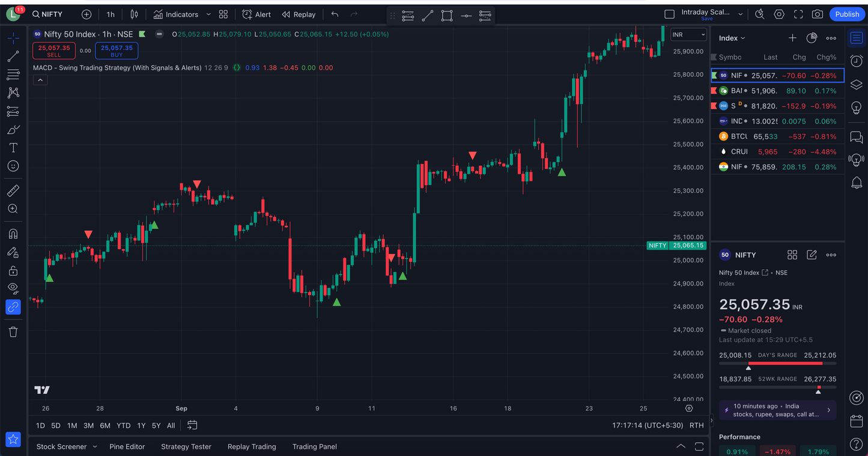Set the time range to 1D

click(x=40, y=425)
